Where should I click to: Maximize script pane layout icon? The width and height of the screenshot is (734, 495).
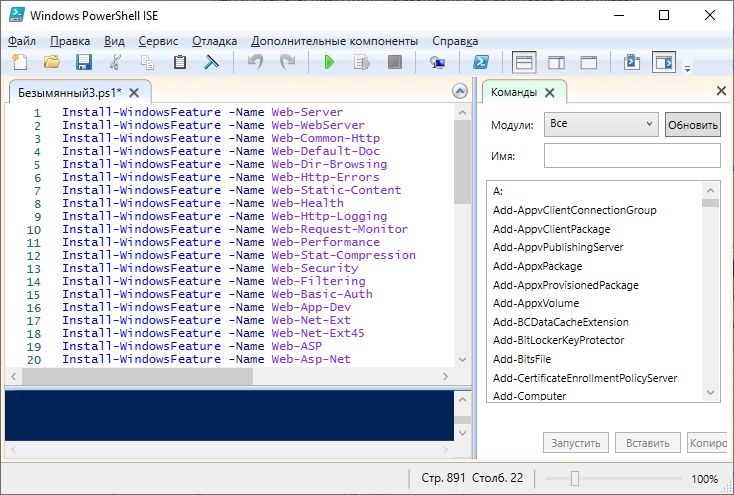[588, 62]
